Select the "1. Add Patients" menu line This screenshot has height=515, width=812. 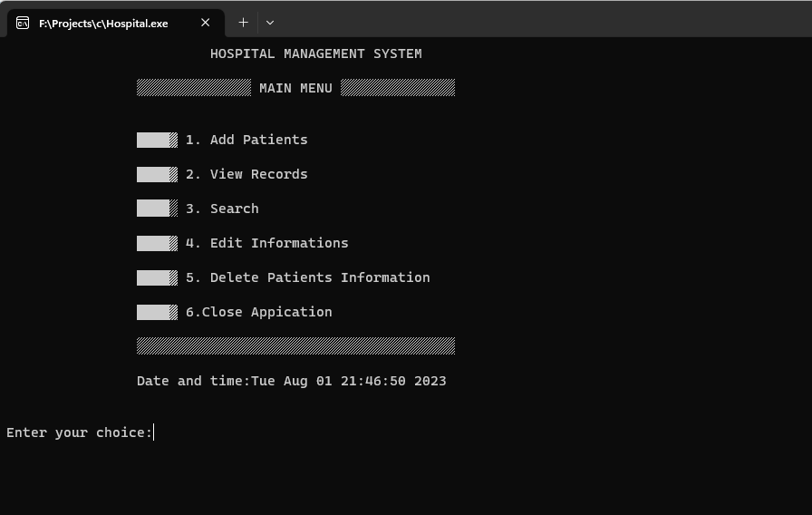point(246,140)
